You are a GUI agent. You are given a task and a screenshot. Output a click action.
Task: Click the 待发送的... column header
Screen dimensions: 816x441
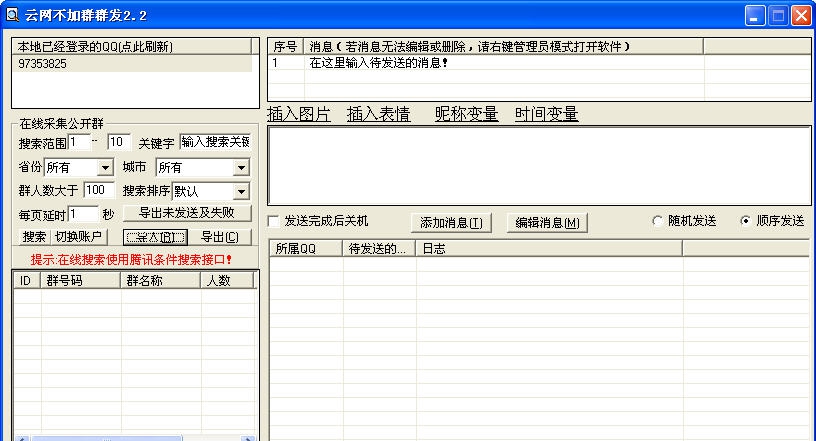tap(379, 249)
